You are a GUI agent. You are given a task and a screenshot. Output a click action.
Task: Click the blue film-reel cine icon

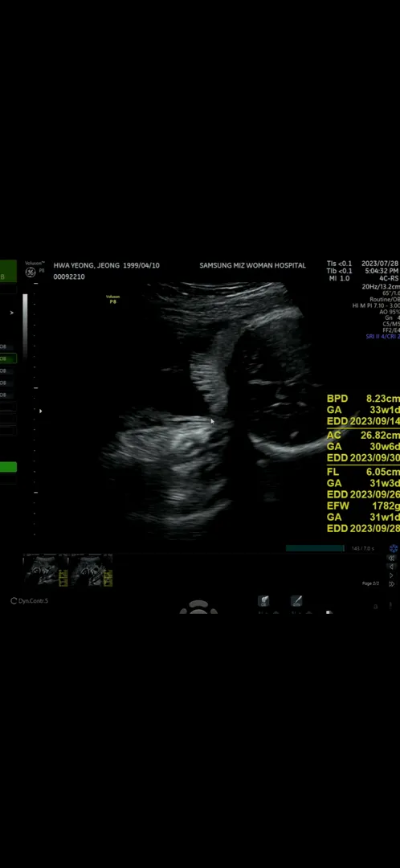394,548
